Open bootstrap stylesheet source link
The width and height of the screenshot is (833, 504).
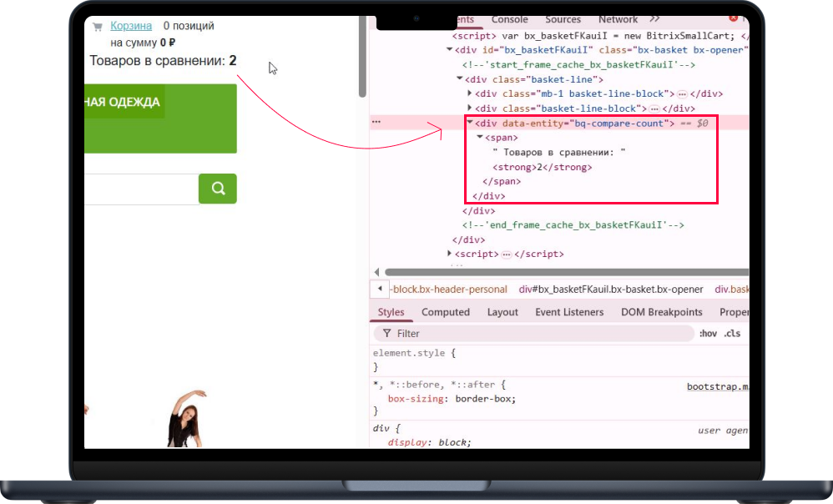click(717, 386)
